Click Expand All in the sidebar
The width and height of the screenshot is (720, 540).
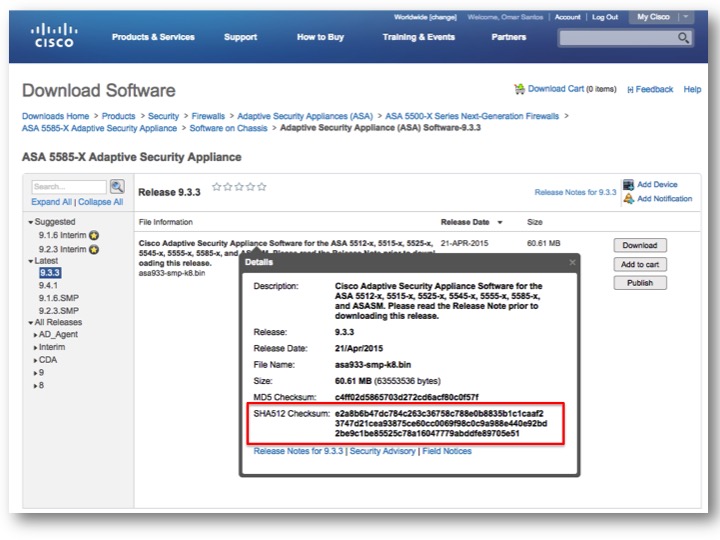click(51, 202)
